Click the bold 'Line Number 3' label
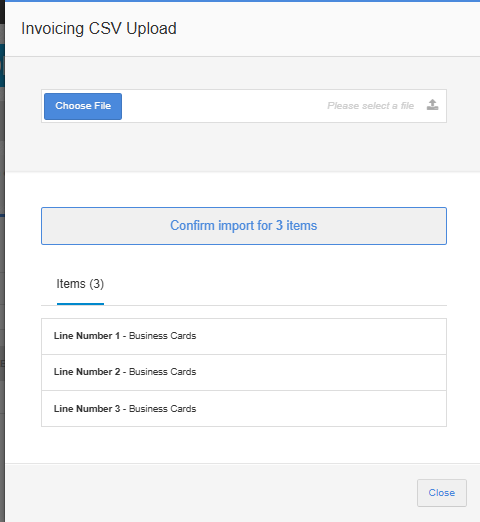Screen dimensions: 480x522 (87, 409)
